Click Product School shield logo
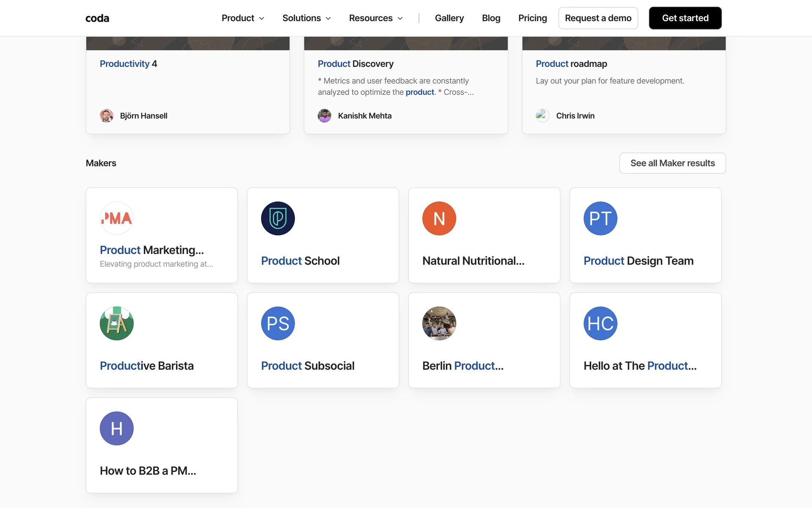 pos(278,218)
